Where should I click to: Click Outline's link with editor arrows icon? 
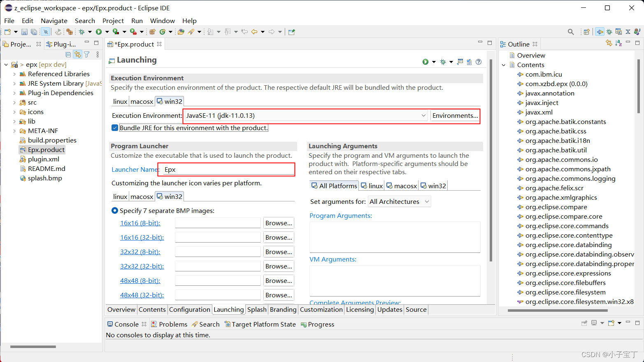click(x=609, y=43)
